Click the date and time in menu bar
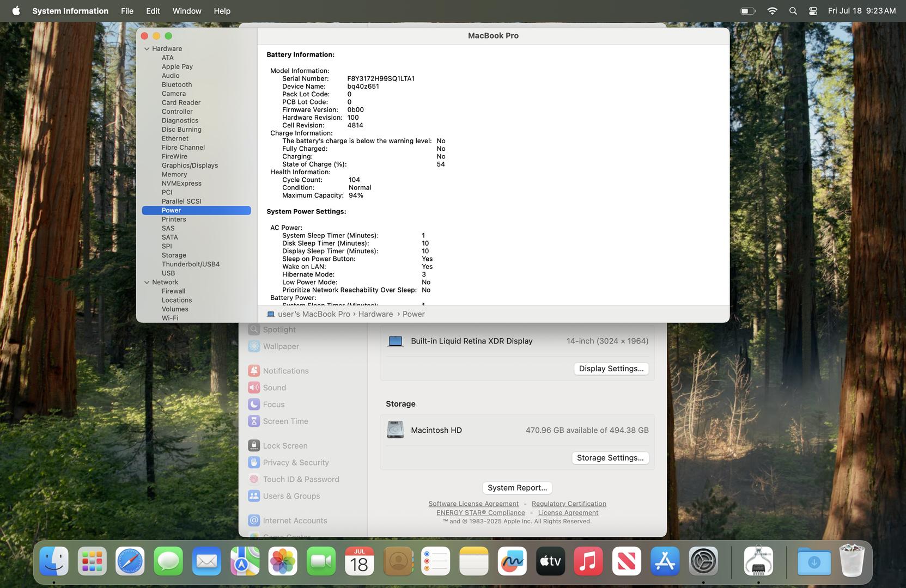906x588 pixels. tap(862, 11)
